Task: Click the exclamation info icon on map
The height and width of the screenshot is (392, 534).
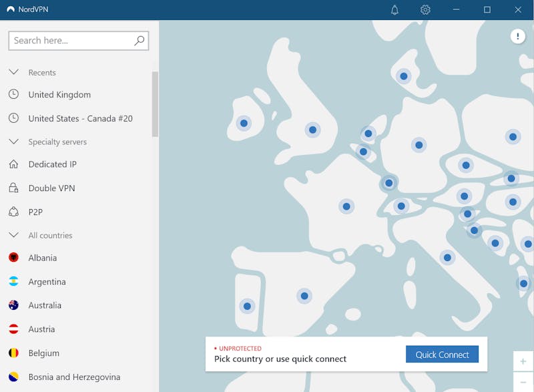Action: (517, 36)
